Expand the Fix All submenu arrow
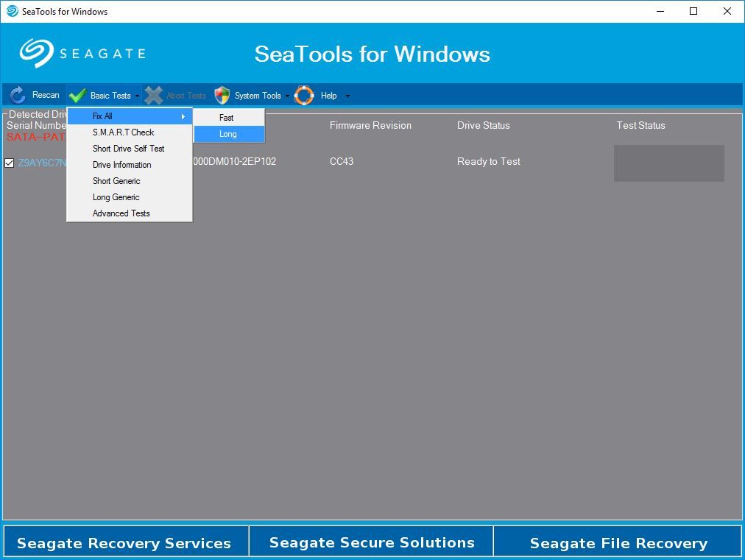 pos(183,116)
